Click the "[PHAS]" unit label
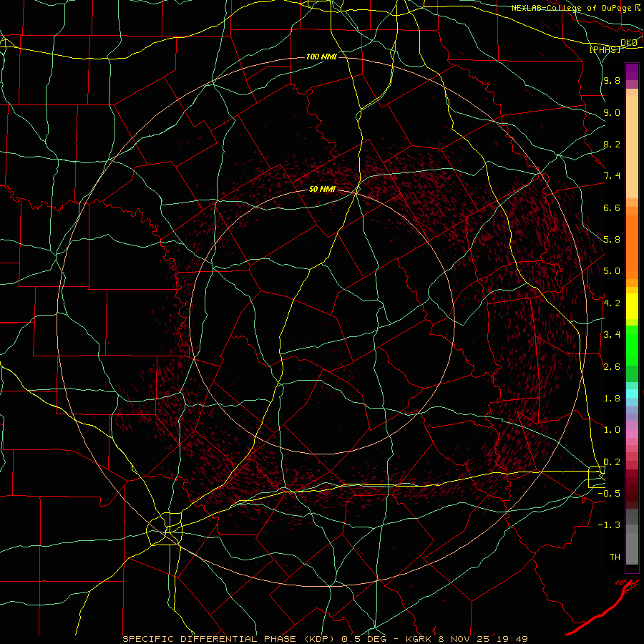644x644 pixels. [605, 49]
